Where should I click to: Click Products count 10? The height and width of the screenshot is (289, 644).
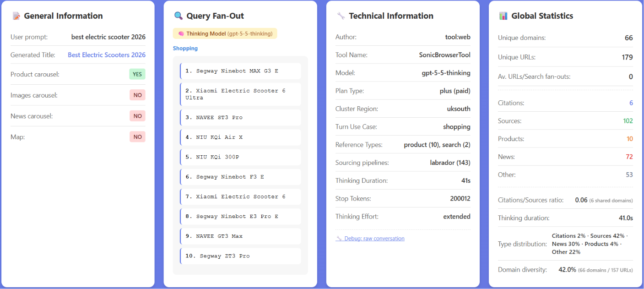(x=630, y=139)
